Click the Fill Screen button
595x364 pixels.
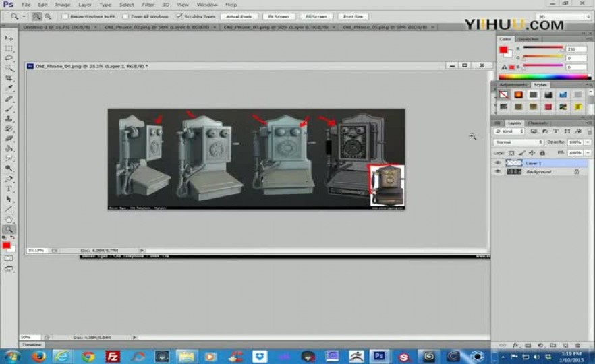316,16
